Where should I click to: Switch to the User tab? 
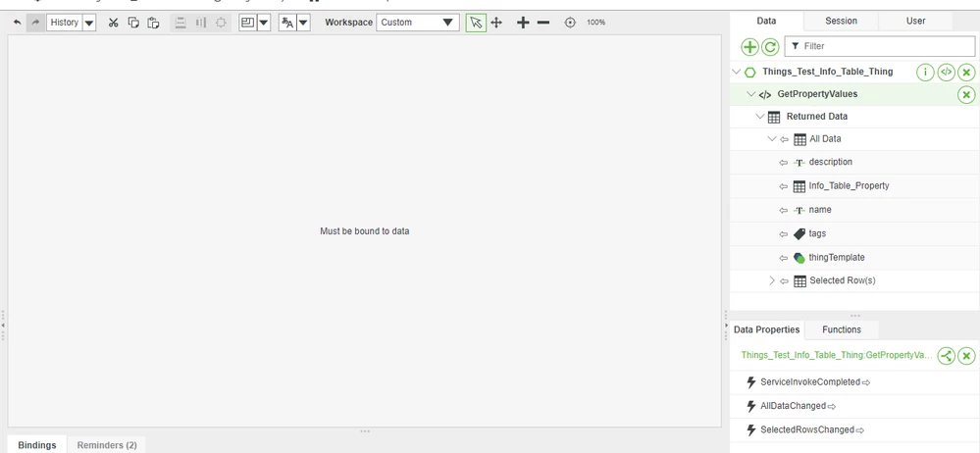click(915, 21)
